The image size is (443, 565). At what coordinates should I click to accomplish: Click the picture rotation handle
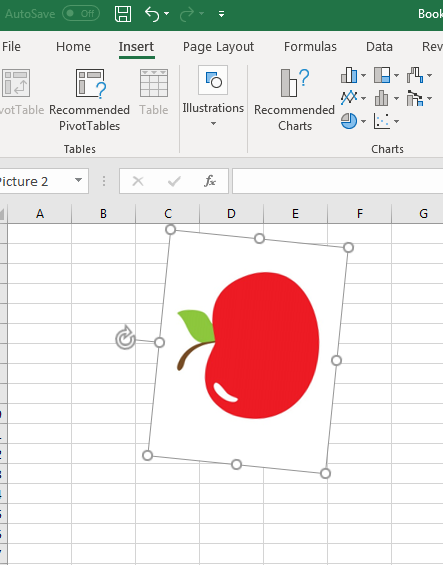[125, 338]
